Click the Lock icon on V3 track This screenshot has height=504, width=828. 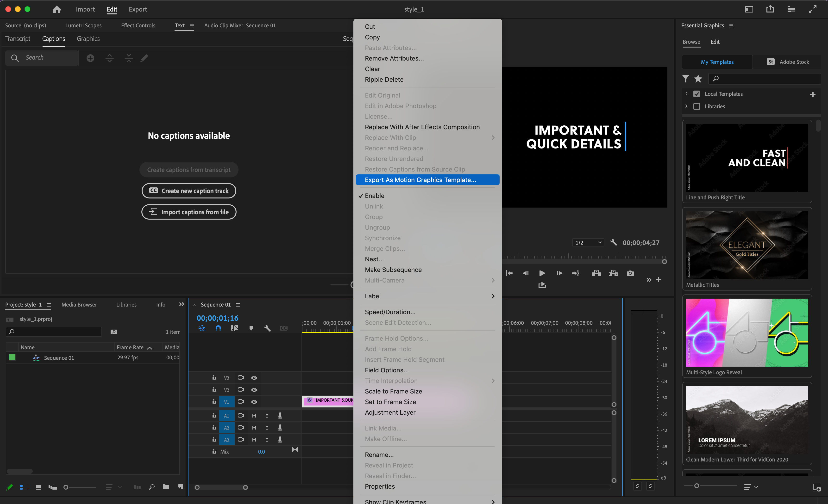(x=214, y=377)
